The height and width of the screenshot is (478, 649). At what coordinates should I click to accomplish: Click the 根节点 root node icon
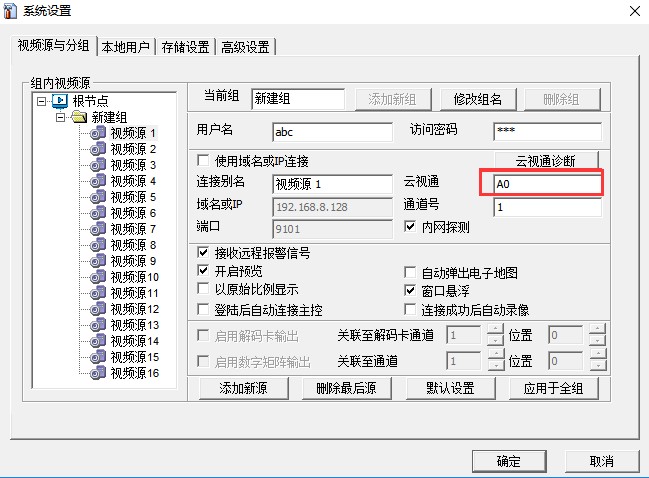click(x=59, y=101)
